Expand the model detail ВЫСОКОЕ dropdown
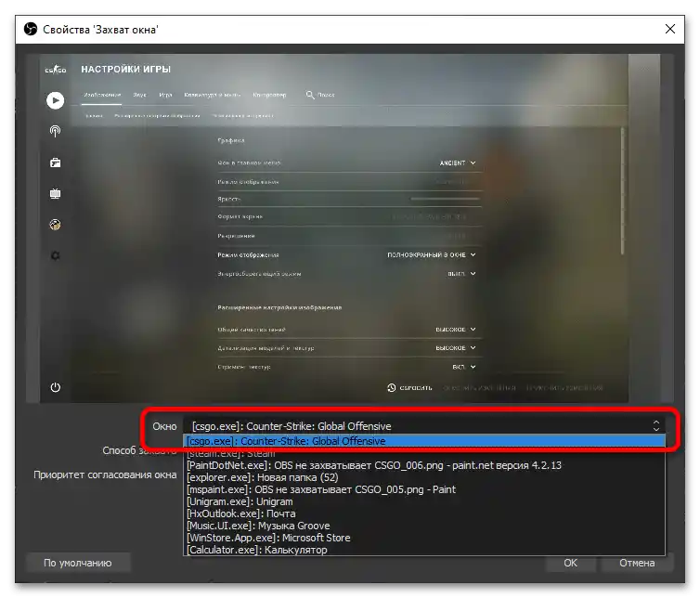 [456, 347]
